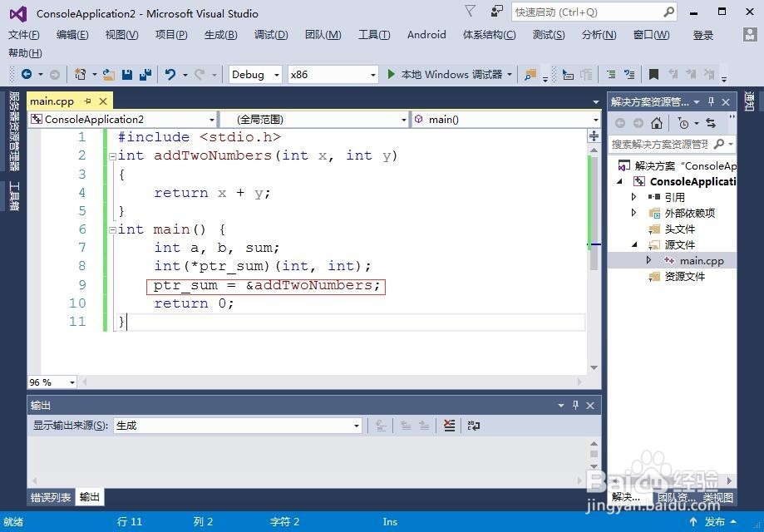The image size is (764, 532).
Task: Open the 通知 side tab
Action: point(749,101)
